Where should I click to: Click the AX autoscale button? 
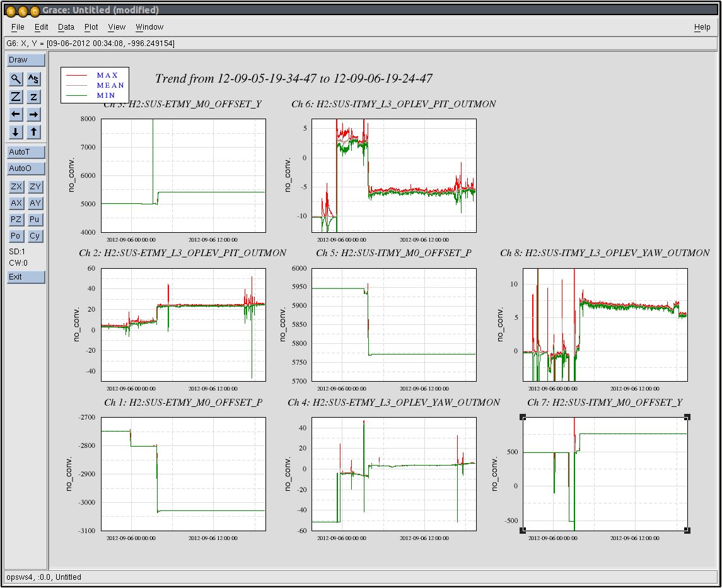16,203
